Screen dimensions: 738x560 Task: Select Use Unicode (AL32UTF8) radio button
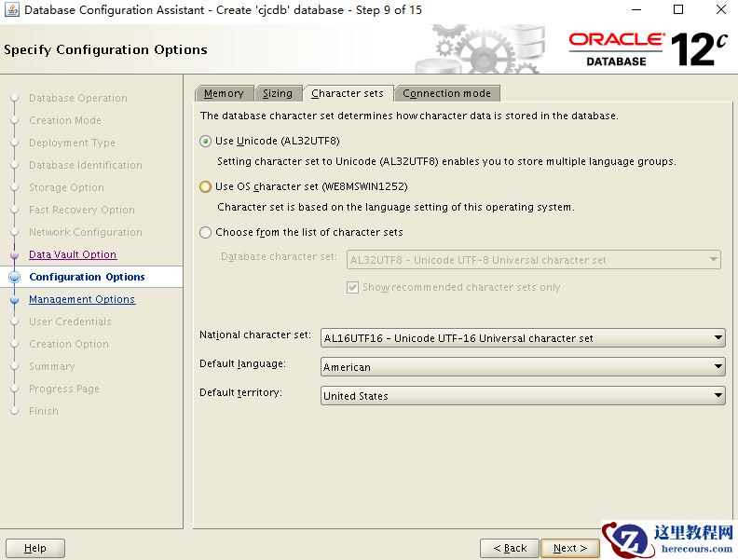pos(205,142)
